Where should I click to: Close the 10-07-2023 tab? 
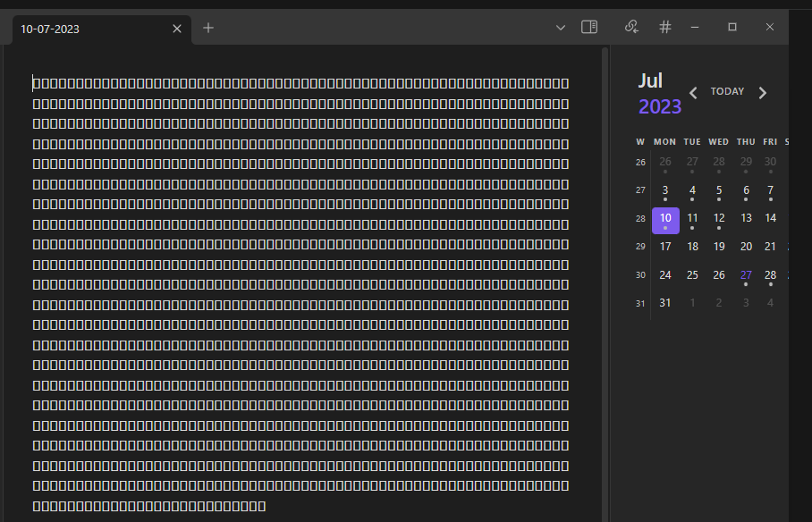coord(177,29)
